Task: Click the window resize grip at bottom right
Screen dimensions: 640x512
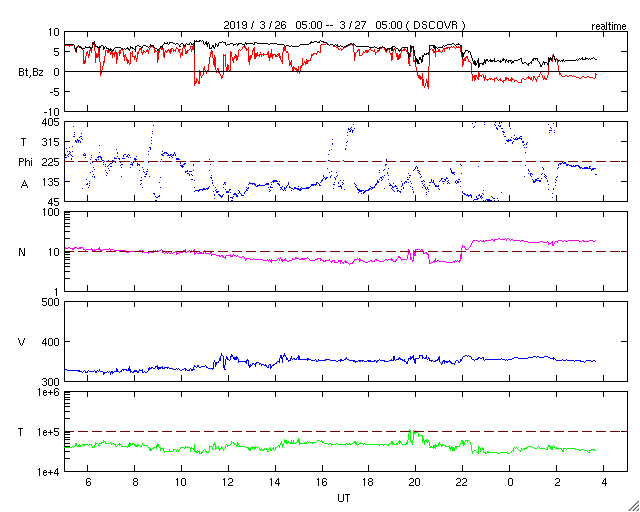Action: [634, 506]
